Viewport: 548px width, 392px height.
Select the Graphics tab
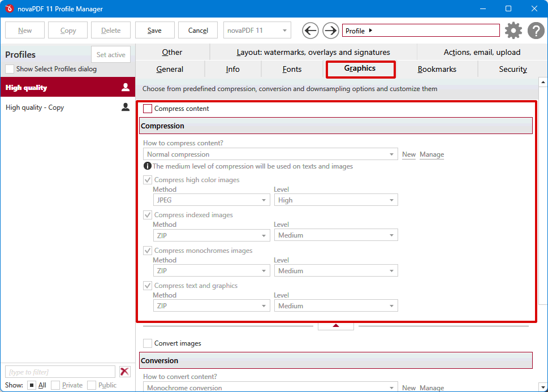pos(360,68)
